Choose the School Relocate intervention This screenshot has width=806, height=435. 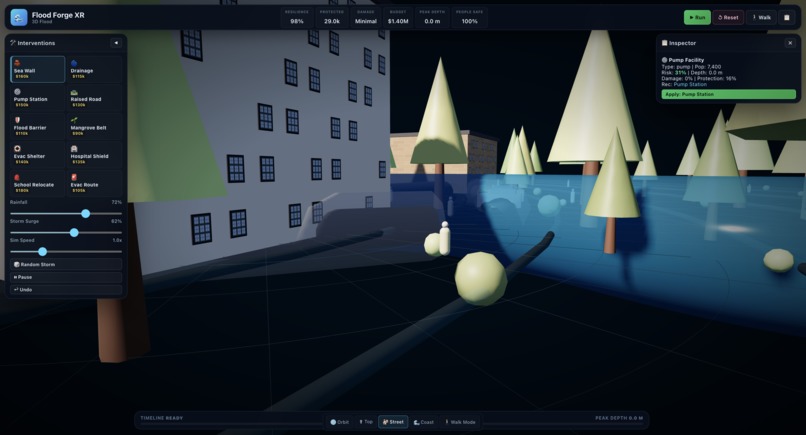pyautogui.click(x=38, y=184)
